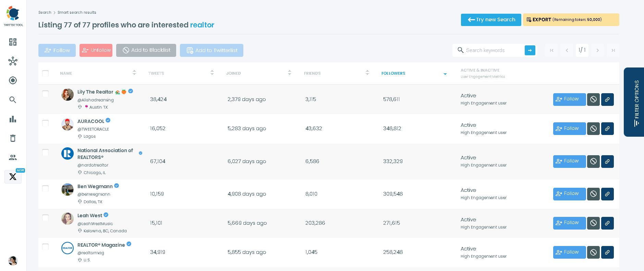
Task: Select National Association of REALTORS checkbox
Action: click(x=45, y=152)
